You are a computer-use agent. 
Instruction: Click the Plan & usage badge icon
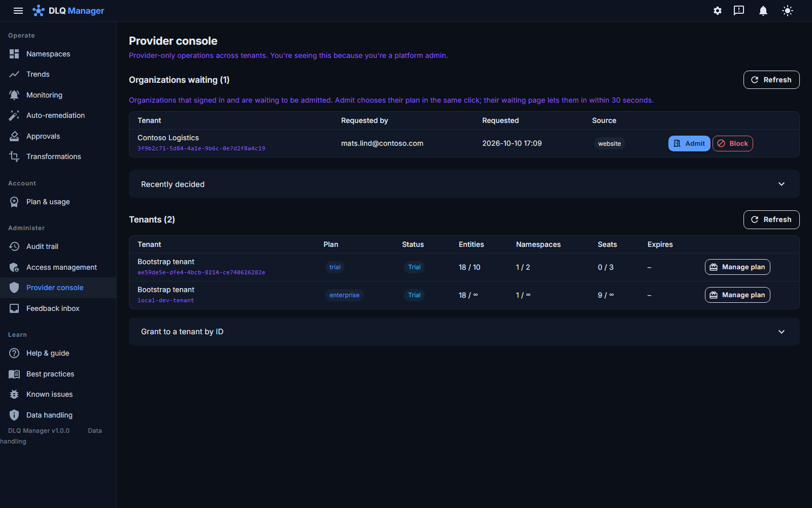[x=14, y=202]
